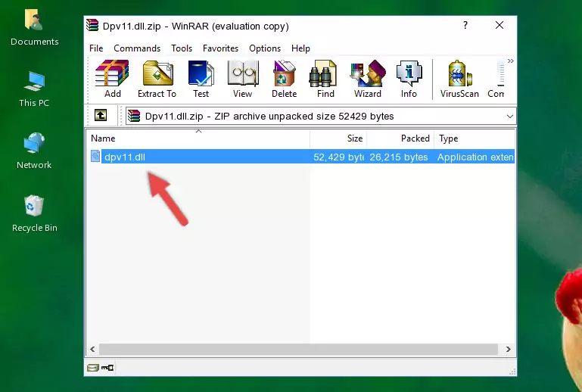Image resolution: width=582 pixels, height=392 pixels.
Task: Click the drive icon in status bar
Action: [93, 368]
